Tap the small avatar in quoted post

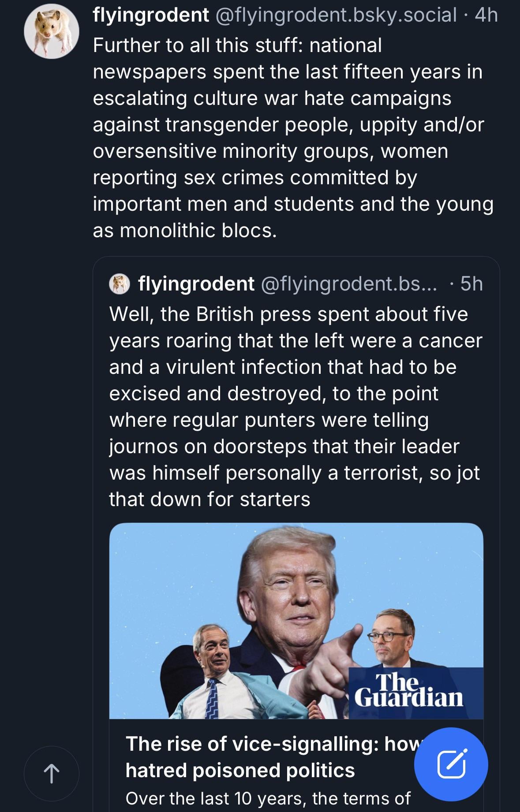[x=119, y=284]
